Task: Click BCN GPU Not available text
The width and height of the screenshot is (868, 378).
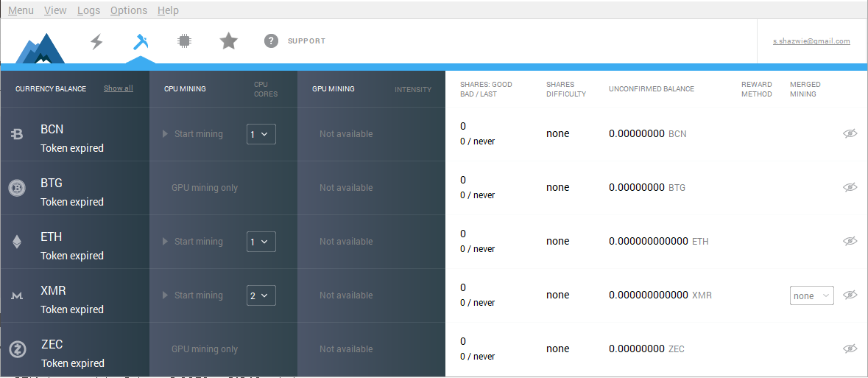Action: (x=346, y=134)
